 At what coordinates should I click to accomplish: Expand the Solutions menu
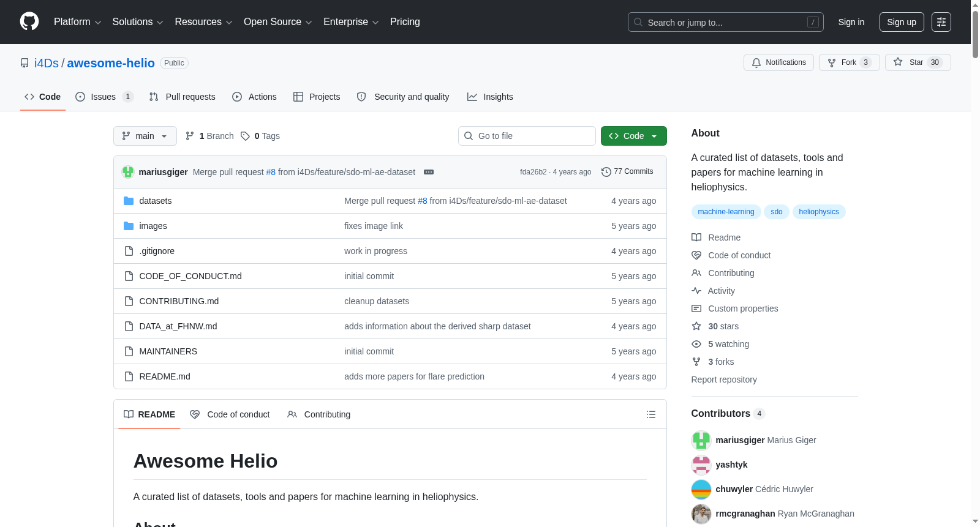coord(138,22)
